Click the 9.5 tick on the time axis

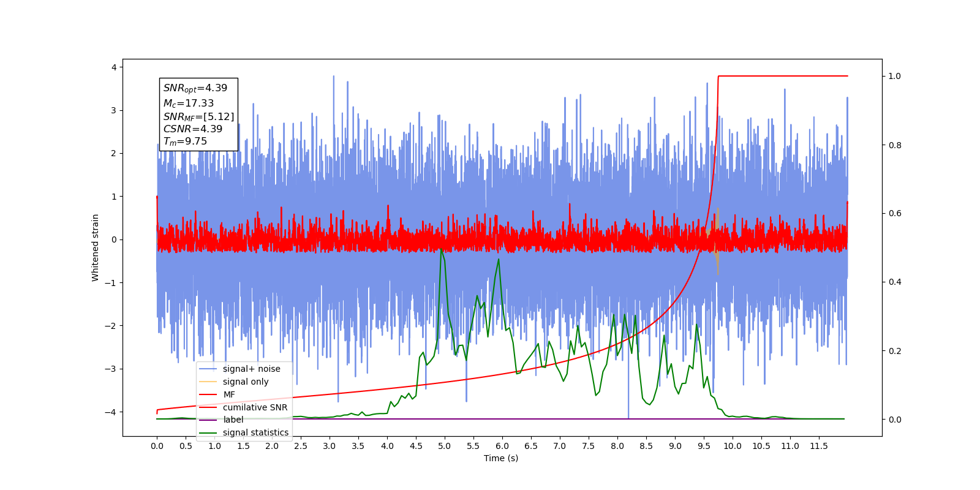point(704,446)
